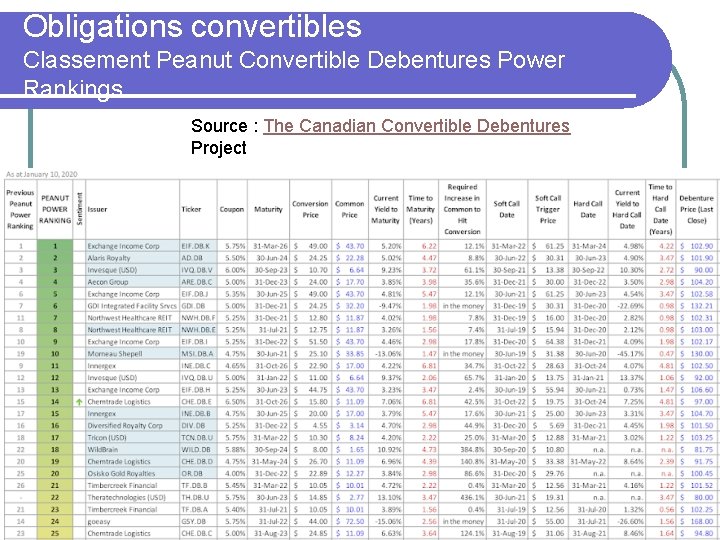Select the Diversified Royalty Corp issuer cell
Viewport: 720px width, 540px height.
(132, 426)
